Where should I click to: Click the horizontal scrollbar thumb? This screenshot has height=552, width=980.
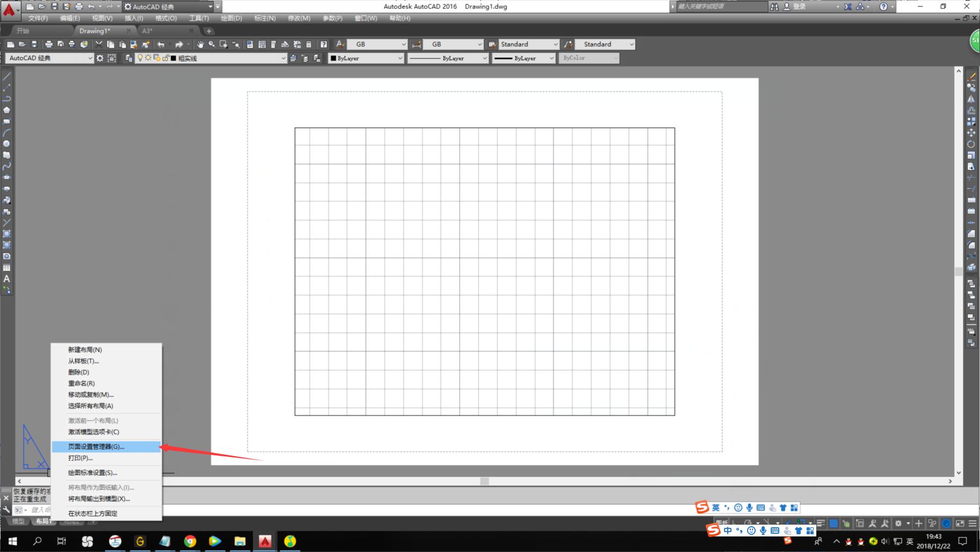coord(484,481)
